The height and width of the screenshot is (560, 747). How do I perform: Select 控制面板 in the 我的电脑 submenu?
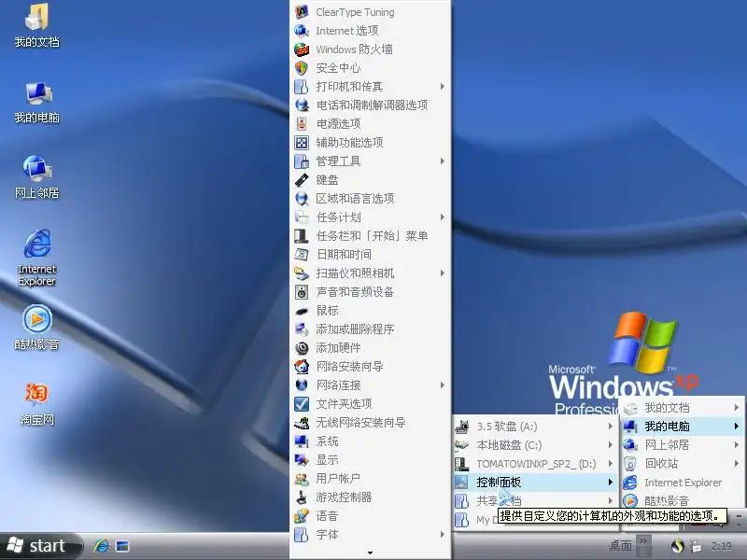(x=535, y=483)
